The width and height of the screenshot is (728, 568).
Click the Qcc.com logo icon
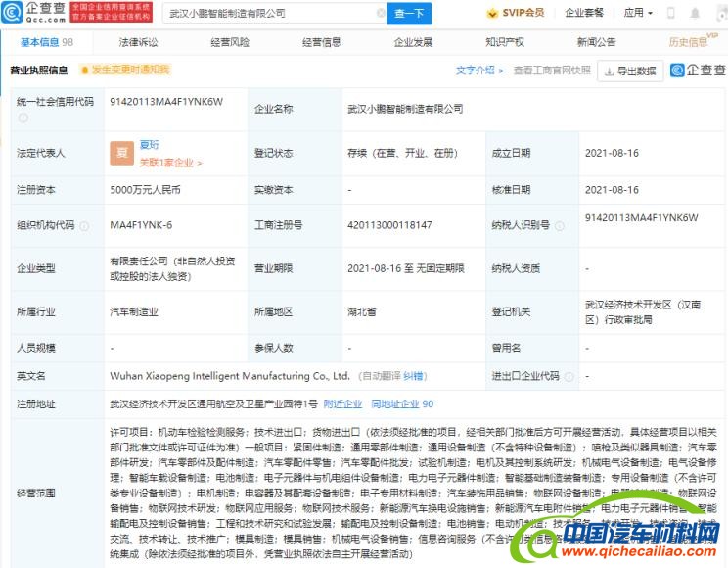[12, 13]
